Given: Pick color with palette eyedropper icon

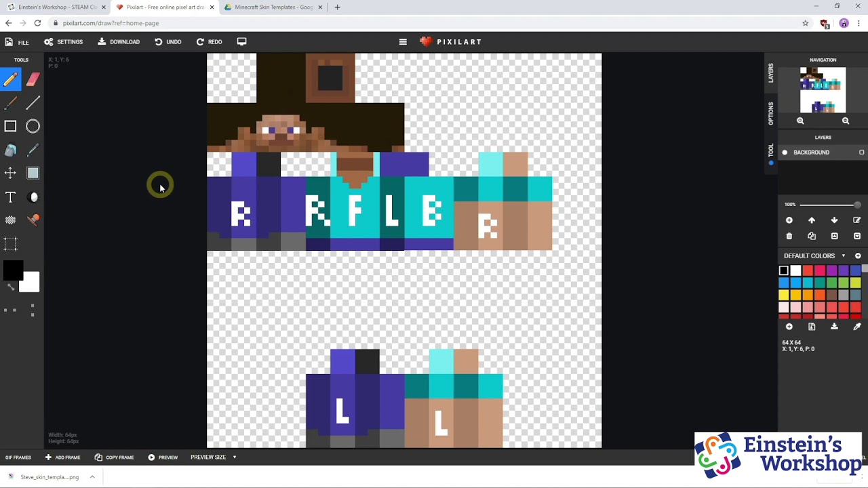Looking at the screenshot, I should click(x=857, y=327).
